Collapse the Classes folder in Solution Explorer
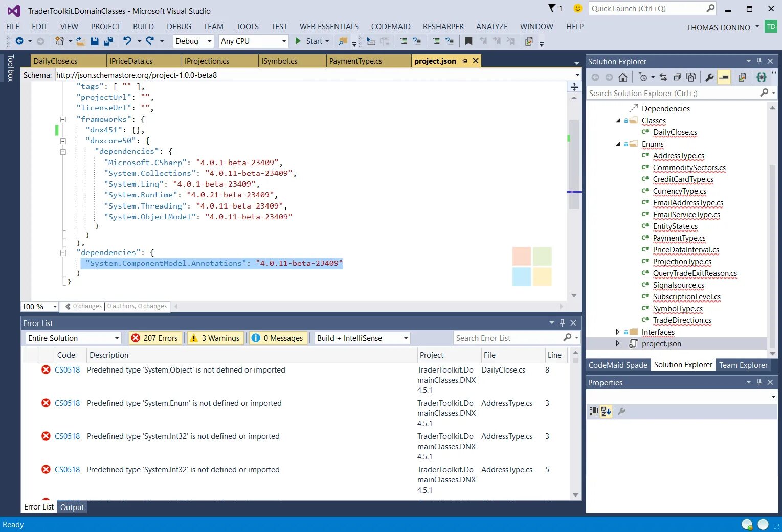This screenshot has height=532, width=782. [x=618, y=121]
